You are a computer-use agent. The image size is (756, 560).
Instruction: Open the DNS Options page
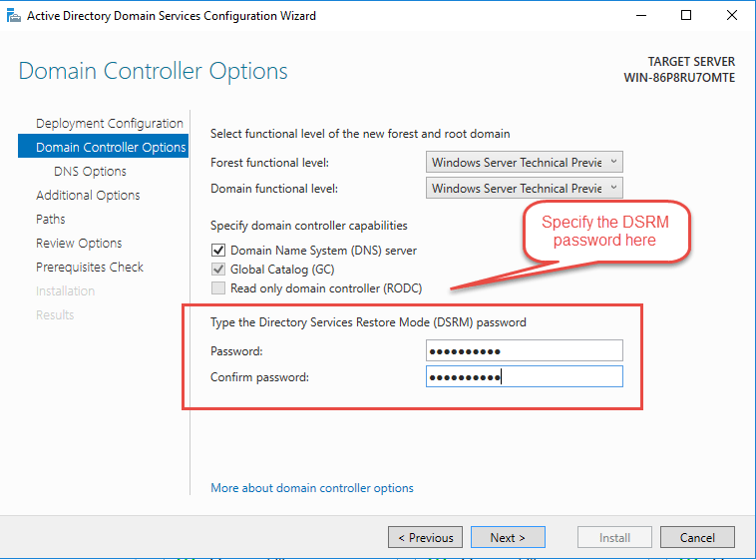pyautogui.click(x=90, y=172)
